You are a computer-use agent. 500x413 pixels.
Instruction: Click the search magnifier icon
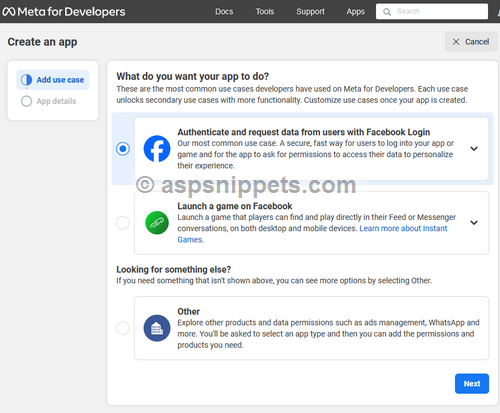[387, 12]
